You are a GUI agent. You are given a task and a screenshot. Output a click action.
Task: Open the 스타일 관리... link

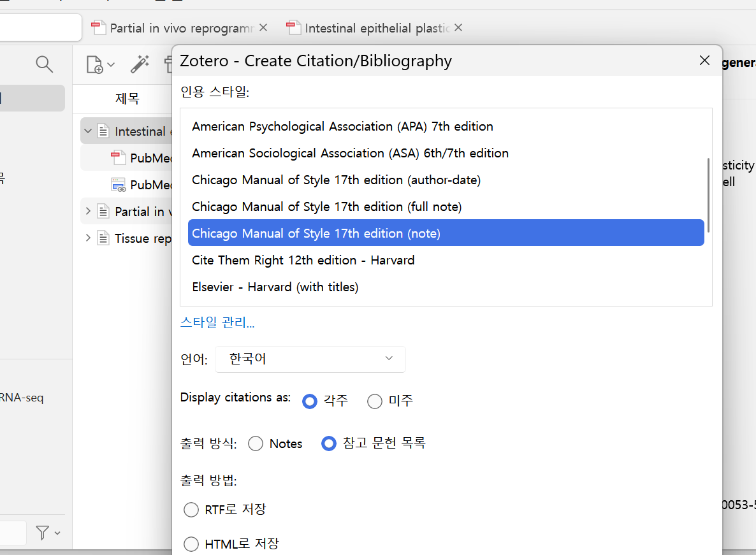pyautogui.click(x=217, y=322)
